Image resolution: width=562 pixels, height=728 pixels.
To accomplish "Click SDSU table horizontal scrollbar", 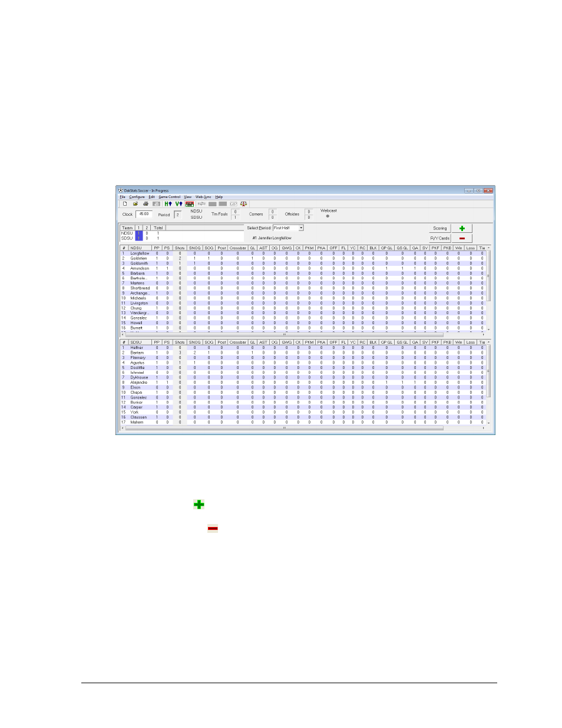I will click(284, 428).
